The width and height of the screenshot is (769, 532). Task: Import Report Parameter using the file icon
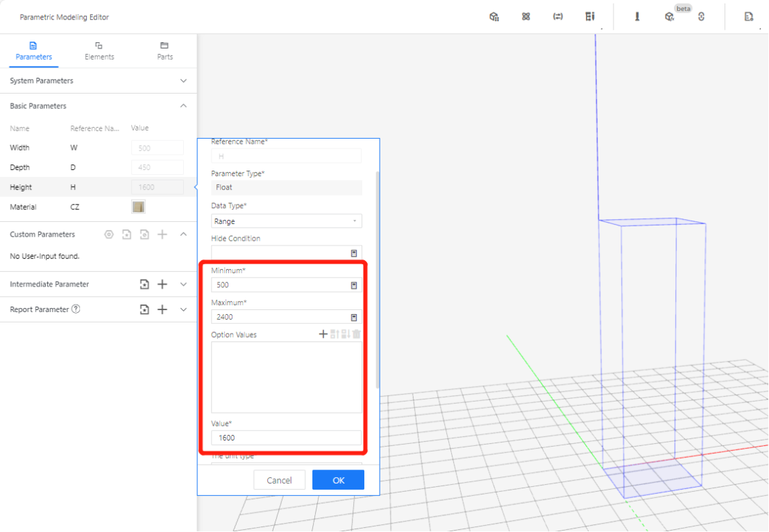144,309
